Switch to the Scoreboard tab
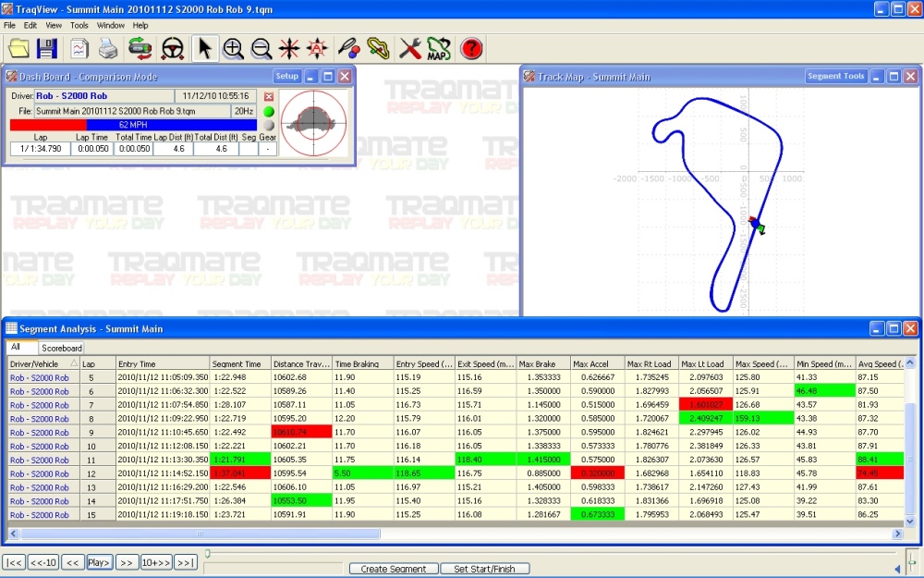 (61, 348)
